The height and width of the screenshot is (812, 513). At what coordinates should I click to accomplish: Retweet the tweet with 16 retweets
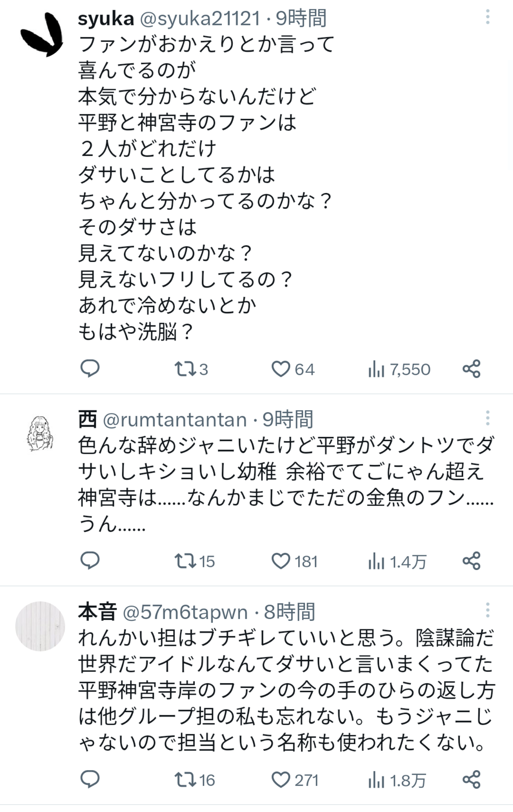coord(194,780)
